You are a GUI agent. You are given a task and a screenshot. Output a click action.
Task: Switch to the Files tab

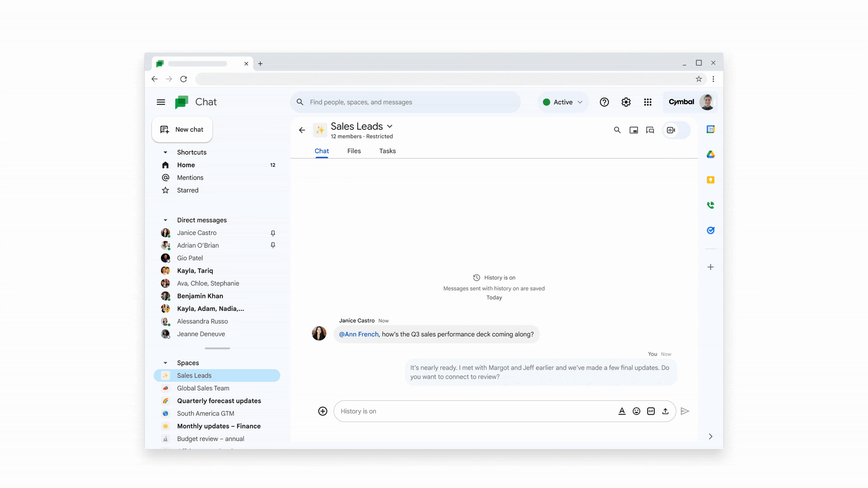point(354,151)
